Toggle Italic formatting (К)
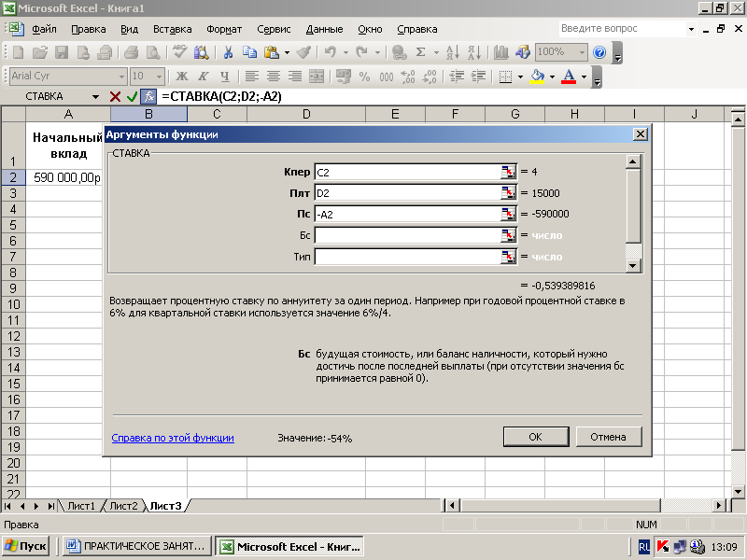The width and height of the screenshot is (747, 560). click(x=204, y=77)
